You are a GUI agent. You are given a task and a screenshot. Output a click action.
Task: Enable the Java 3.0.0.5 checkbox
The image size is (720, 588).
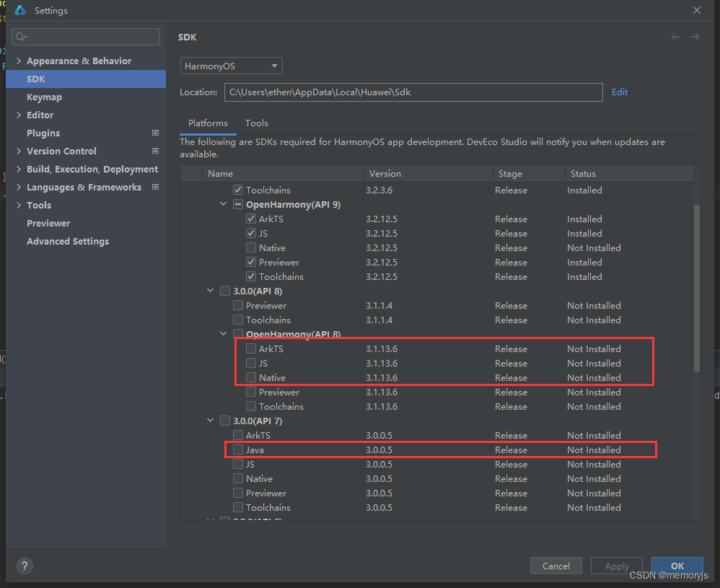pyautogui.click(x=238, y=449)
